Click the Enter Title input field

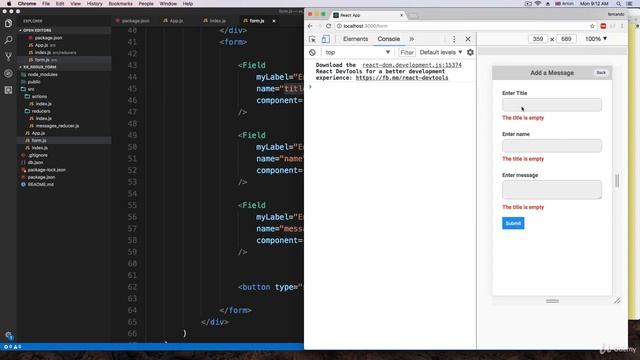click(x=552, y=105)
